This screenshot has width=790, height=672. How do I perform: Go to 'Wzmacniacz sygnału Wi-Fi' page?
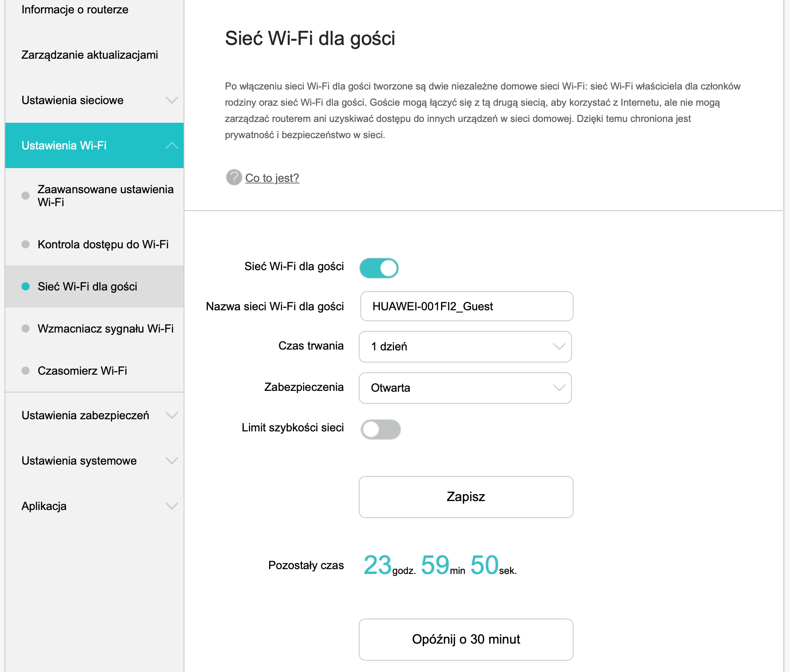point(105,329)
